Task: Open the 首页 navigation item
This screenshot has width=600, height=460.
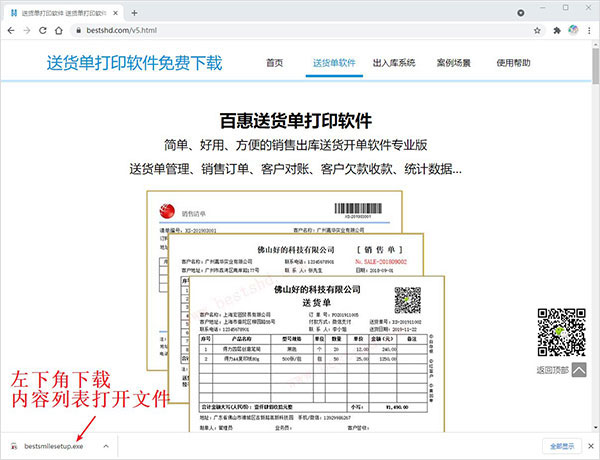Action: [275, 63]
